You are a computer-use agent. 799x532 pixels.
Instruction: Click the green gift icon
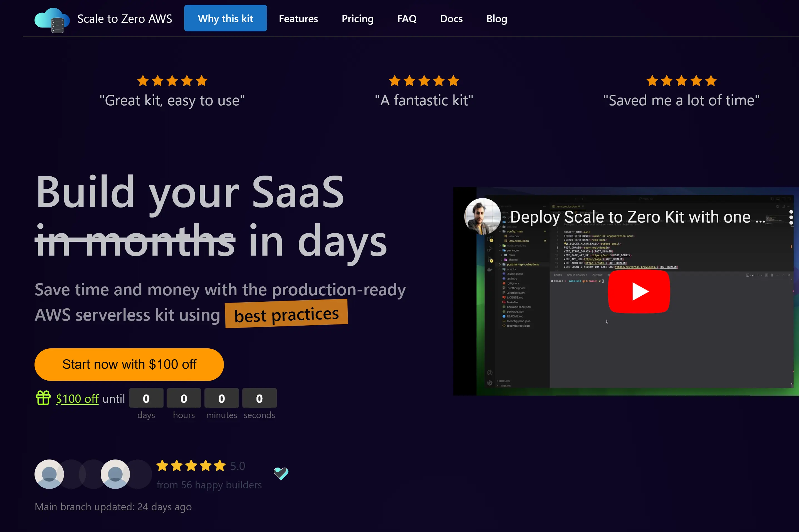pos(43,398)
